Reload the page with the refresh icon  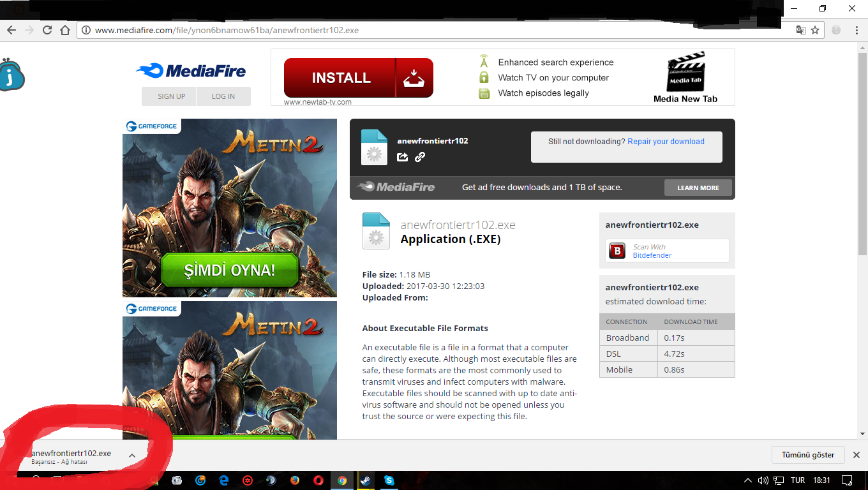pos(47,30)
